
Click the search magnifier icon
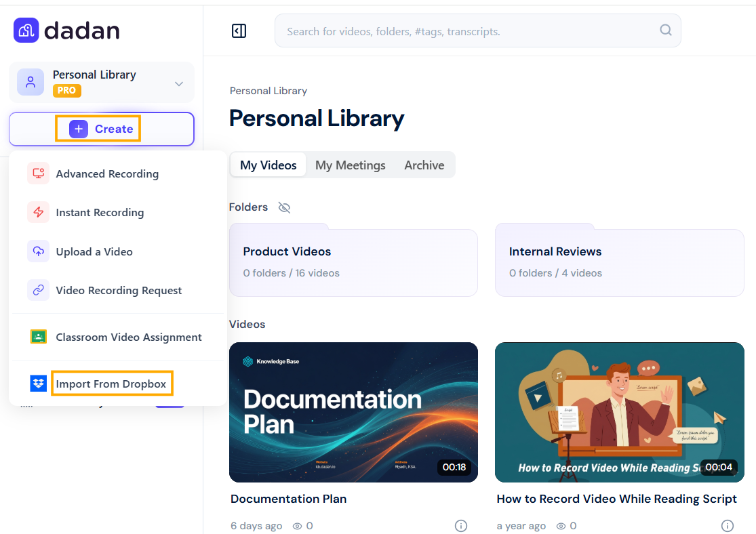point(665,30)
